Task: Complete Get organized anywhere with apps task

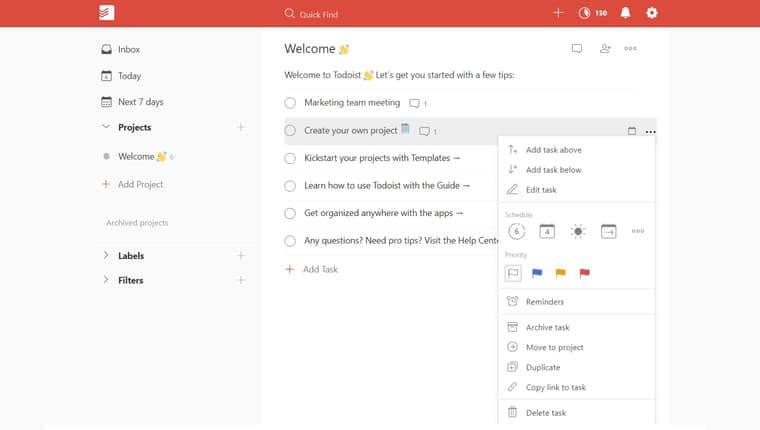Action: click(x=290, y=213)
